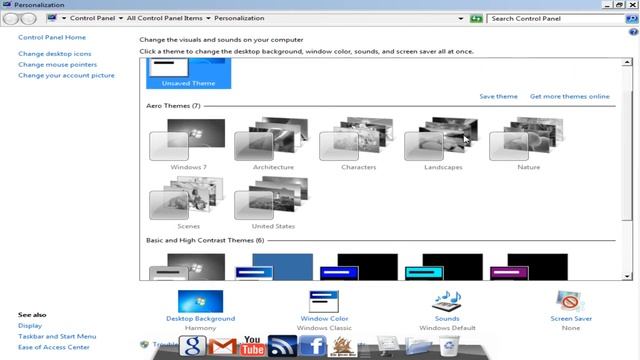Select the Landscapes theme

pyautogui.click(x=443, y=144)
